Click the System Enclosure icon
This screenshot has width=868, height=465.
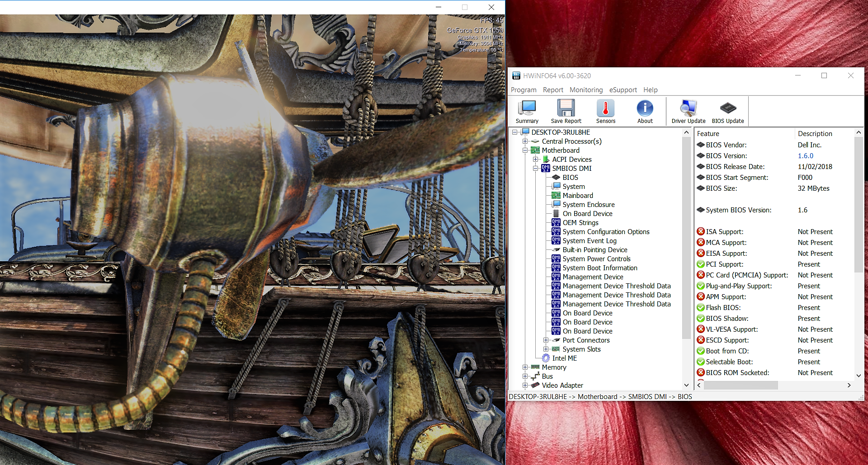coord(556,204)
